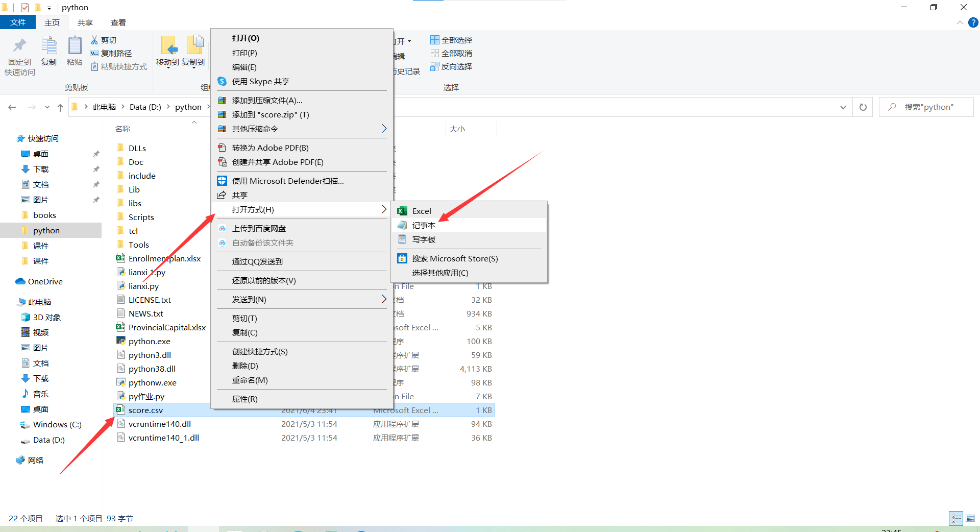The height and width of the screenshot is (532, 980).
Task: Click the 搜索"python" search box
Action: pos(926,107)
